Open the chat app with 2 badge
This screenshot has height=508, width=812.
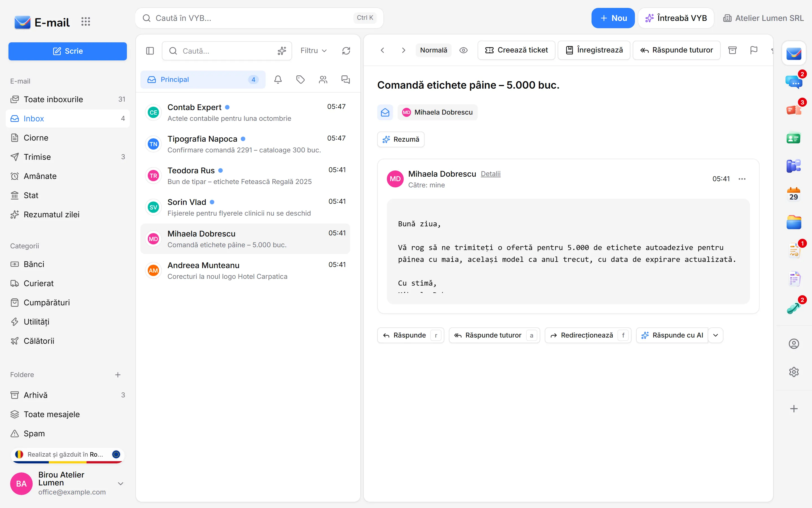pyautogui.click(x=794, y=82)
